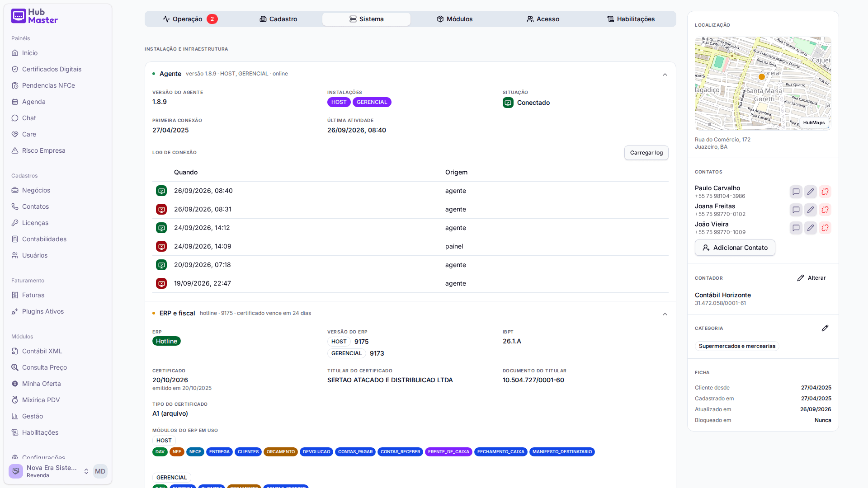
Task: Switch to Cadastro tab
Action: [x=278, y=19]
